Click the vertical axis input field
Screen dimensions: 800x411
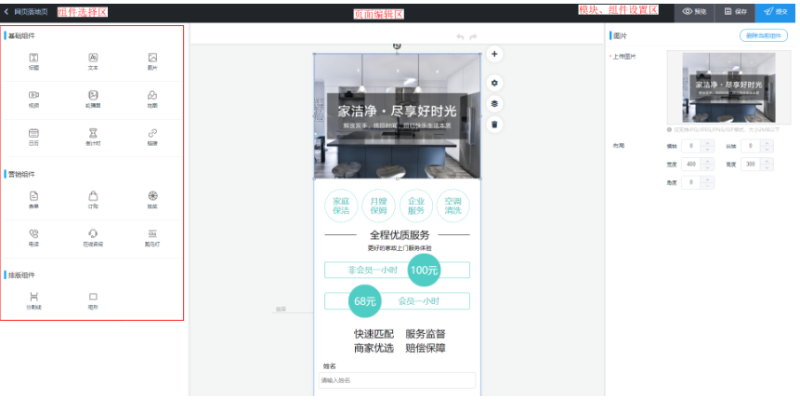[x=751, y=146]
